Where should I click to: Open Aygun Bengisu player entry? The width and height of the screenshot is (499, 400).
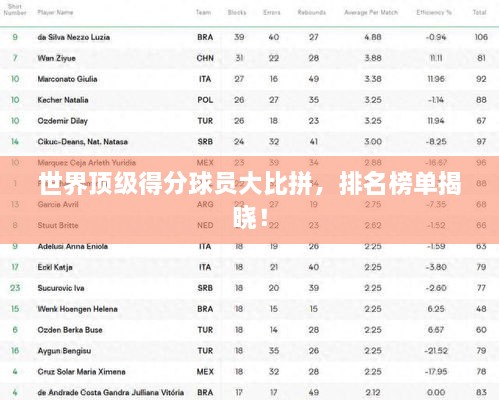[249, 351]
